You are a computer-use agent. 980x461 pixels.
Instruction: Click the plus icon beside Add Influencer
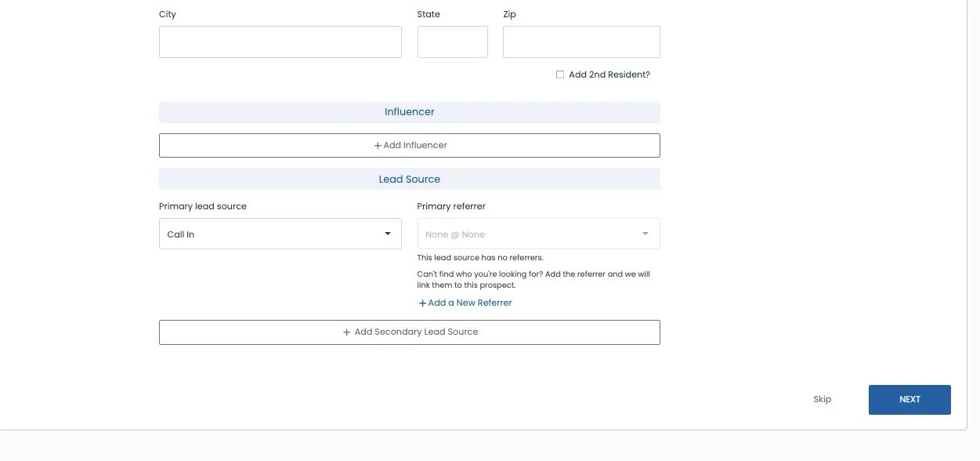click(378, 146)
